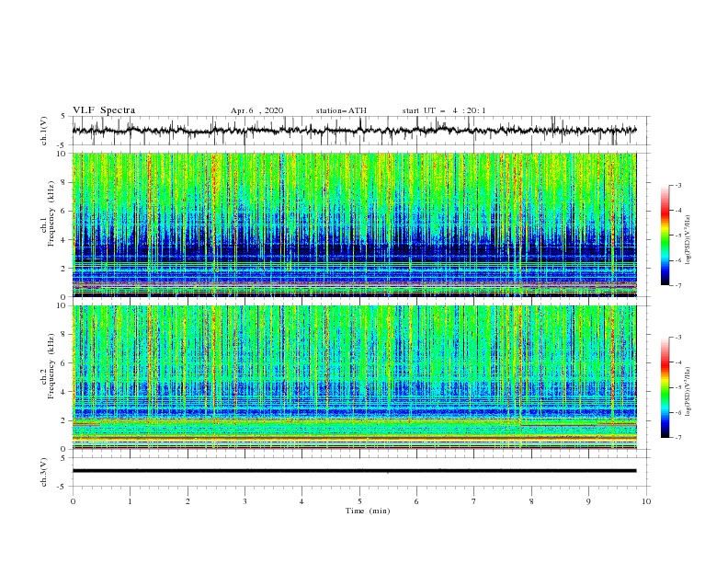Click inside the ch.2 spectrogram panel
728x563 pixels.
pos(354,377)
